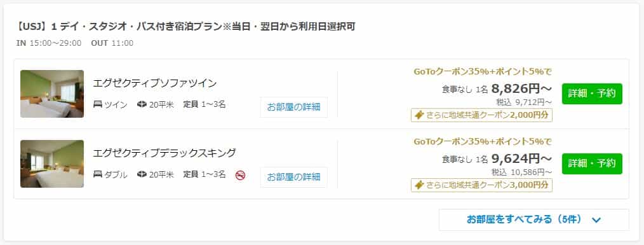Click room size icon in Deluxe King row

coord(142,174)
